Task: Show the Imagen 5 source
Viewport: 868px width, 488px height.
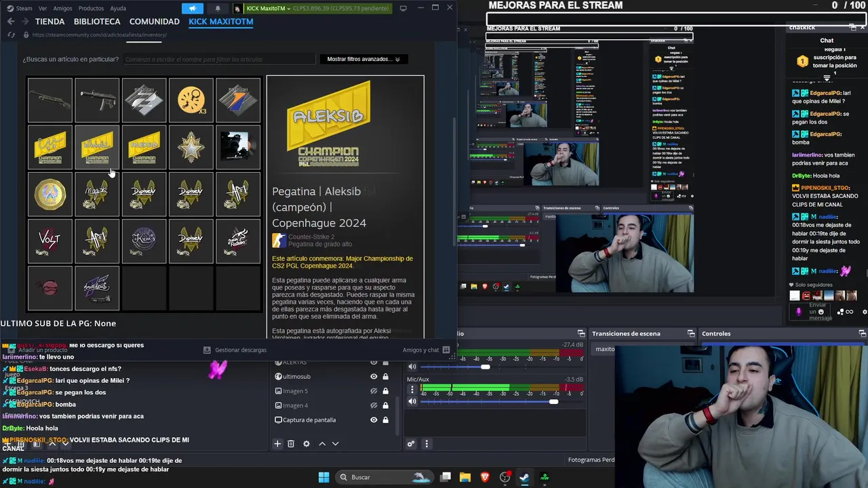Action: click(x=374, y=391)
